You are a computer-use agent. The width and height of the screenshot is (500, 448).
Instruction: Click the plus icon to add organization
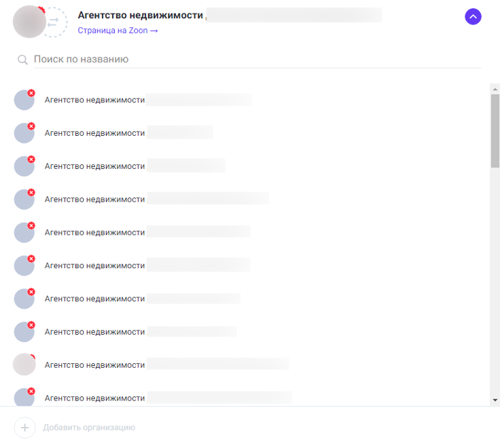coord(25,428)
